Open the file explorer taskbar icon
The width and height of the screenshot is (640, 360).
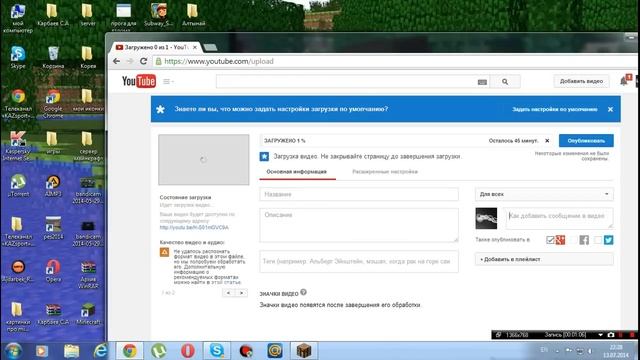point(71,351)
